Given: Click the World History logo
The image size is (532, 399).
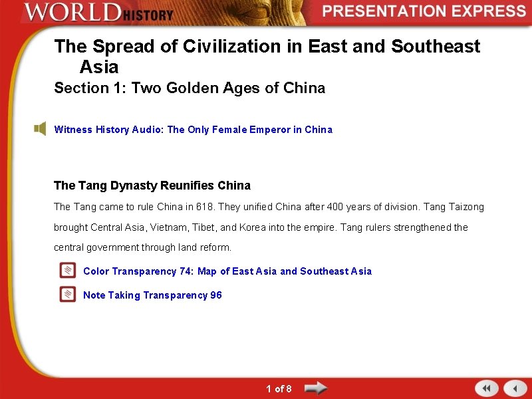Looking at the screenshot, I should coord(98,12).
